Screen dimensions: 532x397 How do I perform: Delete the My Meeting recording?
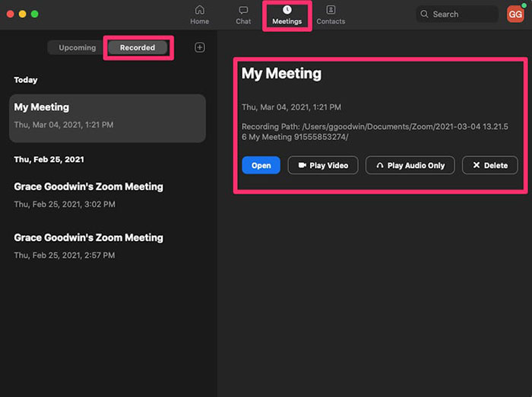(x=489, y=165)
